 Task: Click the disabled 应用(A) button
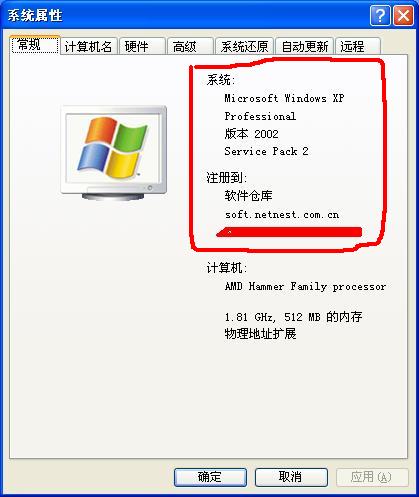(x=372, y=477)
